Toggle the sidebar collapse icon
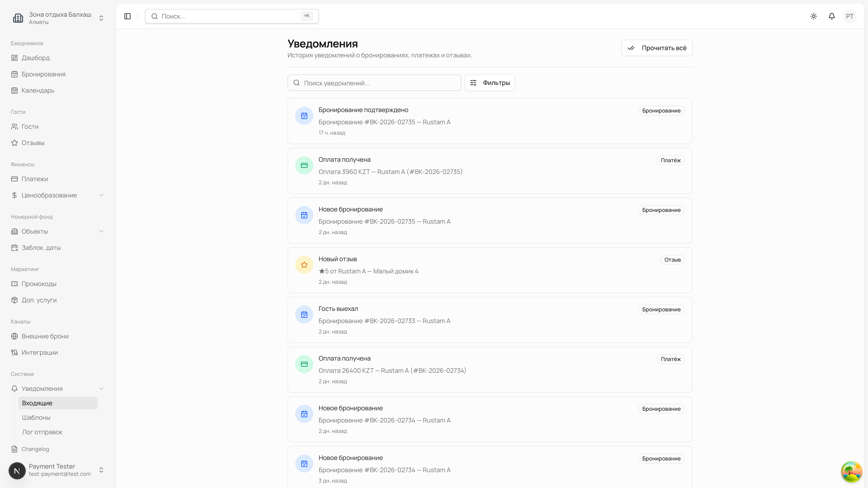 (x=127, y=16)
